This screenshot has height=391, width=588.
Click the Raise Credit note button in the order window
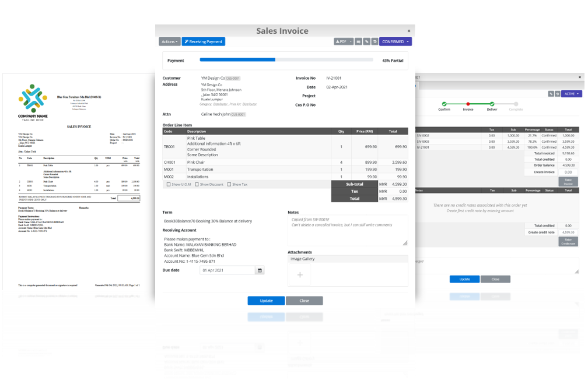click(x=568, y=242)
